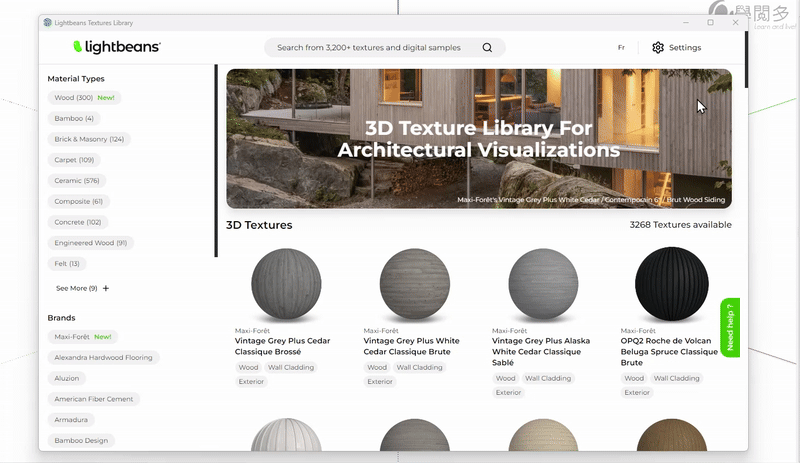Screen dimensions: 800x463
Task: Filter by Composite (61) material type
Action: (79, 202)
